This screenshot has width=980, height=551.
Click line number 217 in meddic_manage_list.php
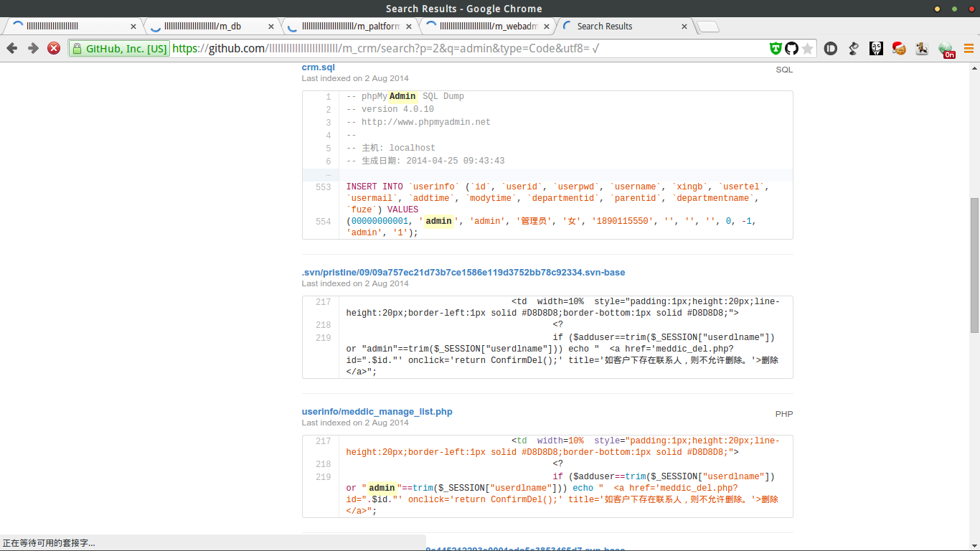click(323, 441)
